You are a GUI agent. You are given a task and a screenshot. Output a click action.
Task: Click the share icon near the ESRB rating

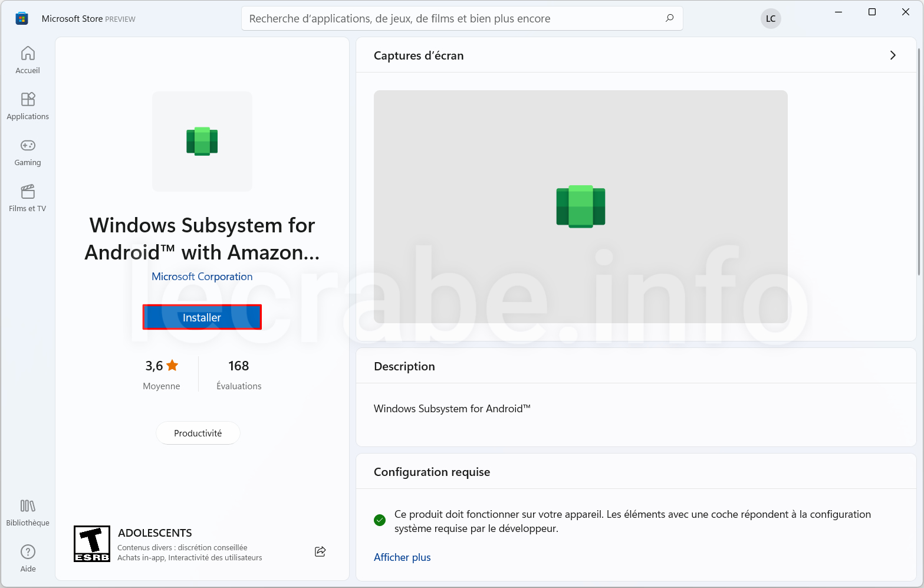(320, 551)
